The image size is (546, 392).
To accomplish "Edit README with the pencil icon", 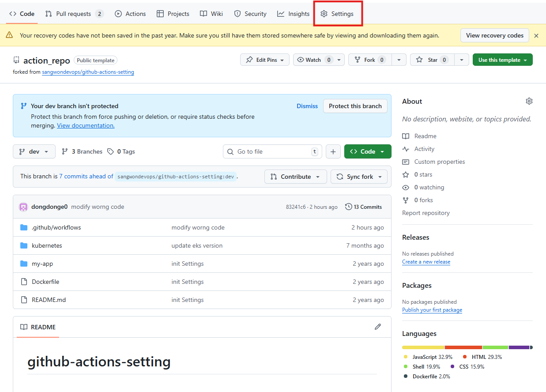I will click(378, 327).
